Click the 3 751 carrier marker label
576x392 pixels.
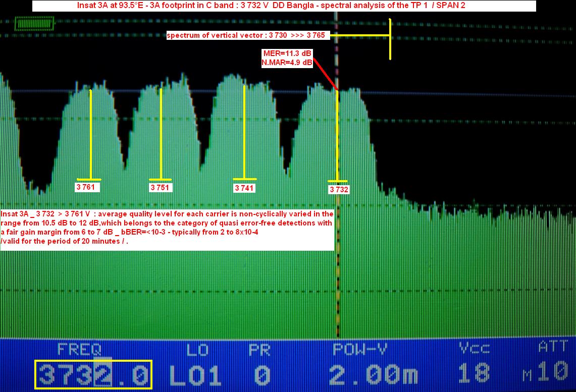pos(161,188)
